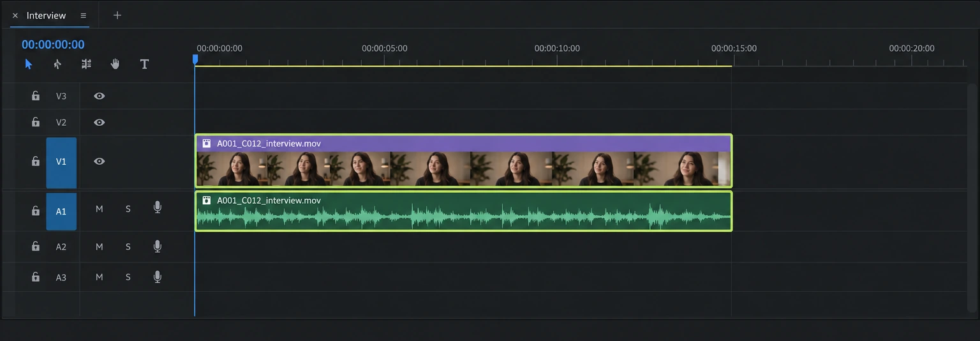The width and height of the screenshot is (980, 341).
Task: Enable voice-over record on track A3
Action: click(x=158, y=277)
